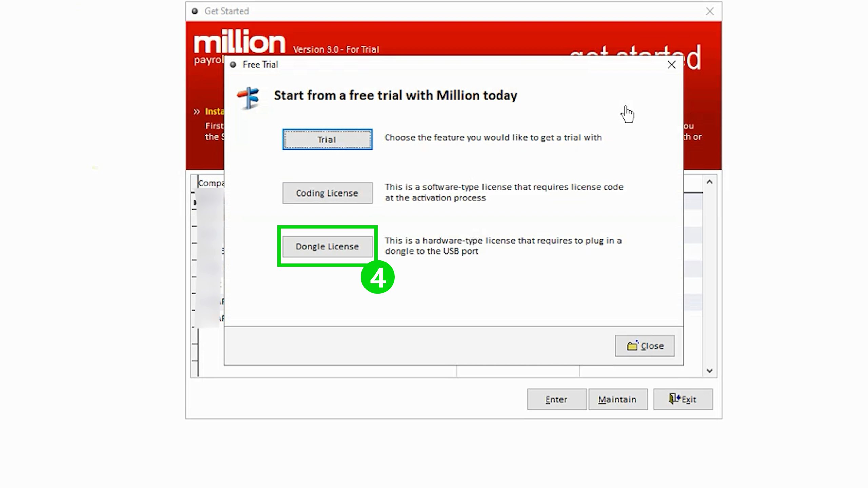Viewport: 868px width, 488px height.
Task: Click the Trial button
Action: pos(327,139)
